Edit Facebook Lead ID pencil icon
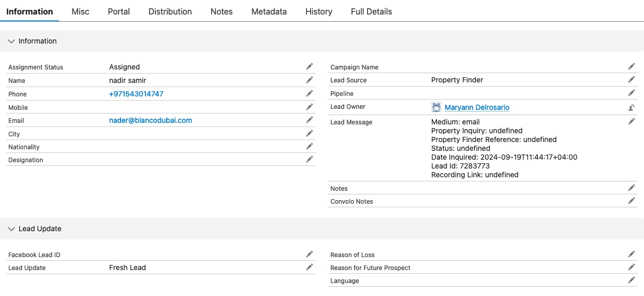This screenshot has height=296, width=644. coord(310,254)
